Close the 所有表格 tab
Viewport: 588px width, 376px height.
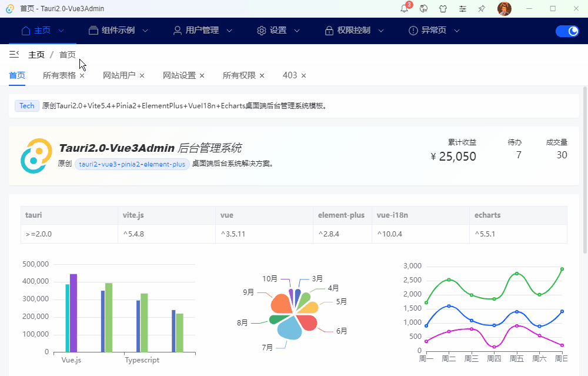click(82, 76)
